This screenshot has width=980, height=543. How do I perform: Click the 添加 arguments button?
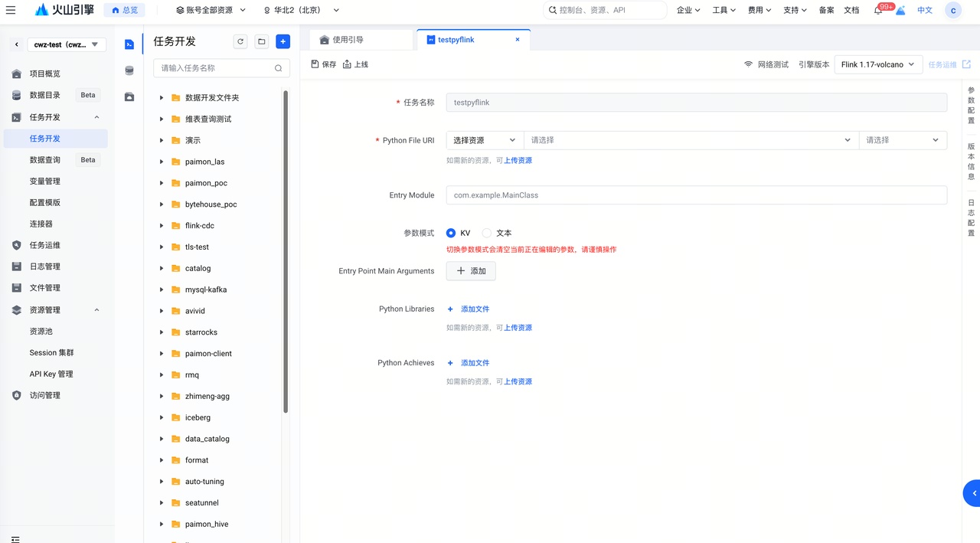point(471,271)
